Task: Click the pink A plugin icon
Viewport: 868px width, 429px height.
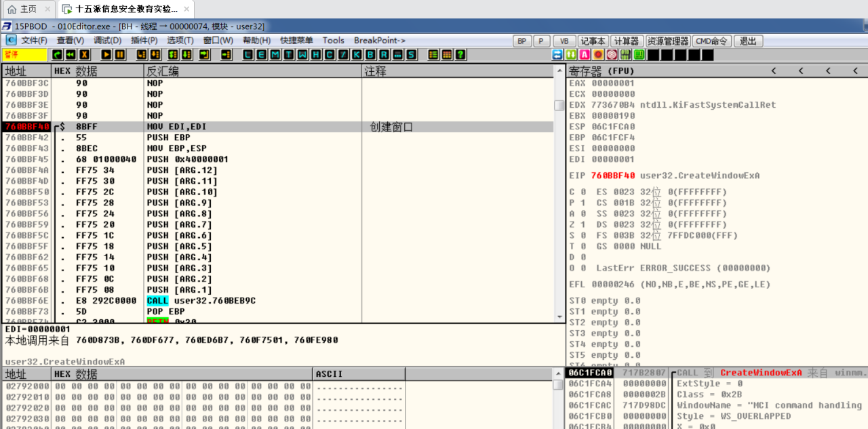Action: [x=585, y=54]
